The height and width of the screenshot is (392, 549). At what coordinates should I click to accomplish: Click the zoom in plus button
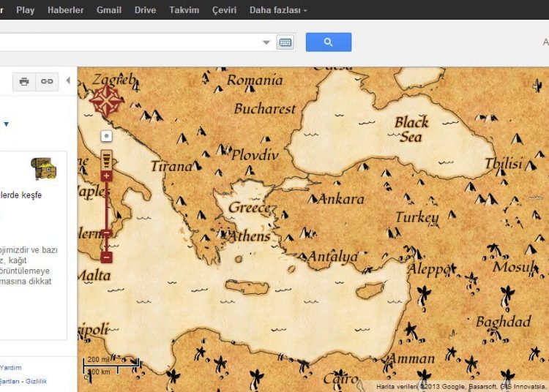point(106,176)
